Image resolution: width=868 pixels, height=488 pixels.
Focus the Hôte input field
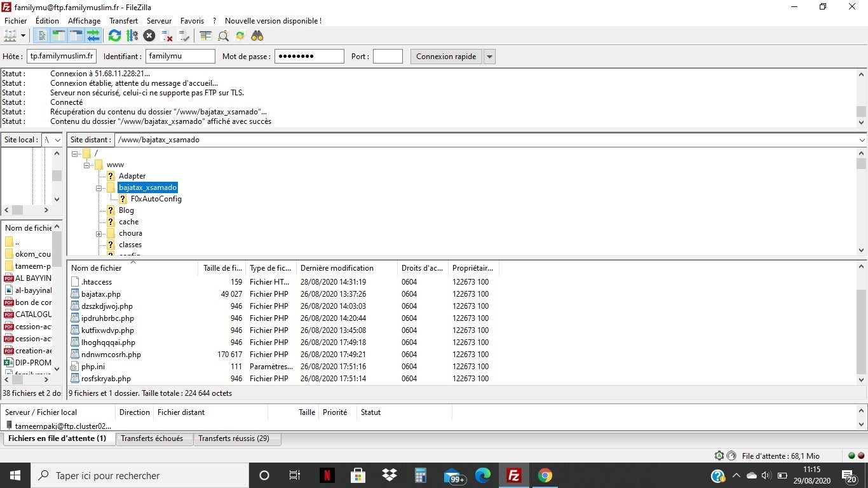[62, 57]
